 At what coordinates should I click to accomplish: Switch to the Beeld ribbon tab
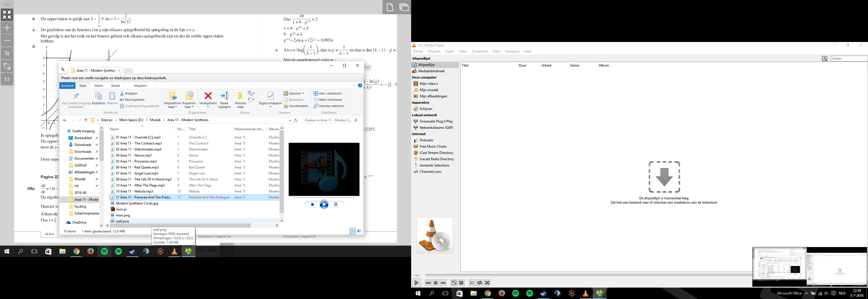click(115, 86)
